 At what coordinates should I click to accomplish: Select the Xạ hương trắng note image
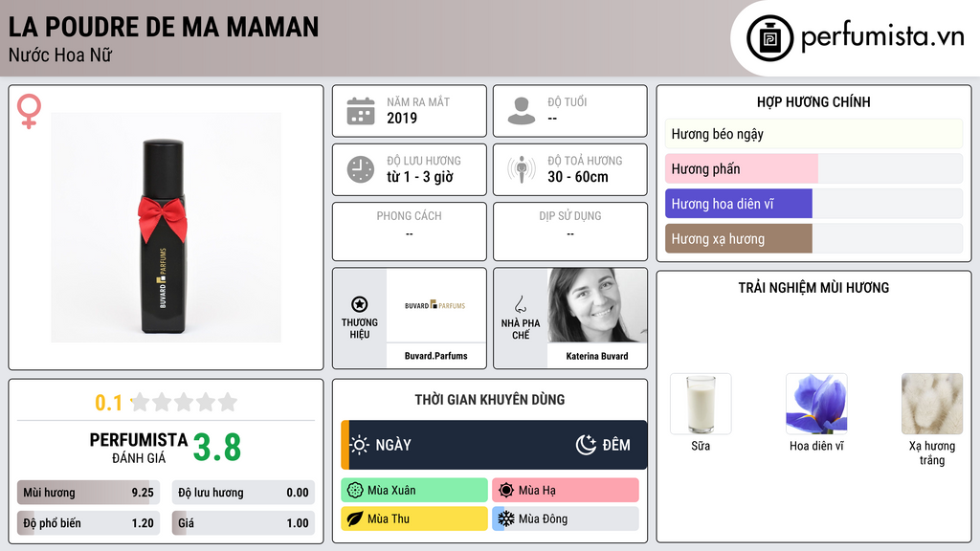(x=932, y=405)
